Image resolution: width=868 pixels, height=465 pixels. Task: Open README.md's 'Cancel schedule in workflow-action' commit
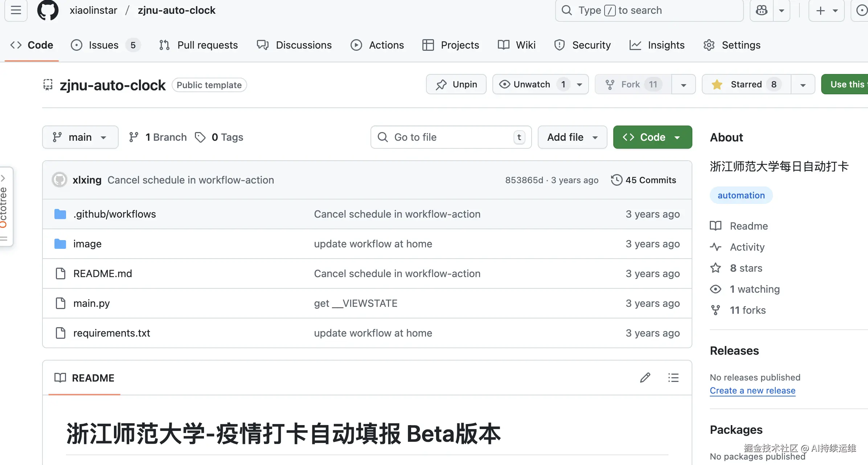(x=397, y=273)
